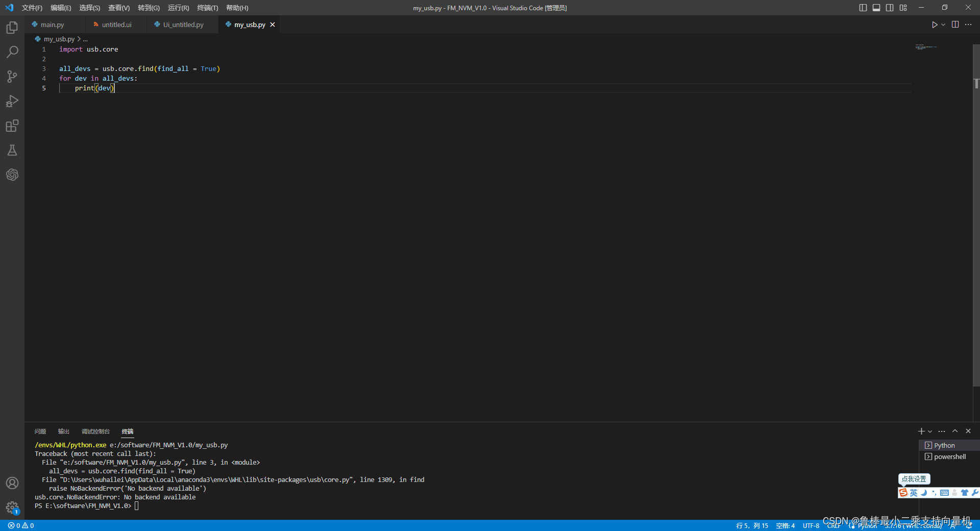Click the editor vertical scrollbar

tap(976, 214)
